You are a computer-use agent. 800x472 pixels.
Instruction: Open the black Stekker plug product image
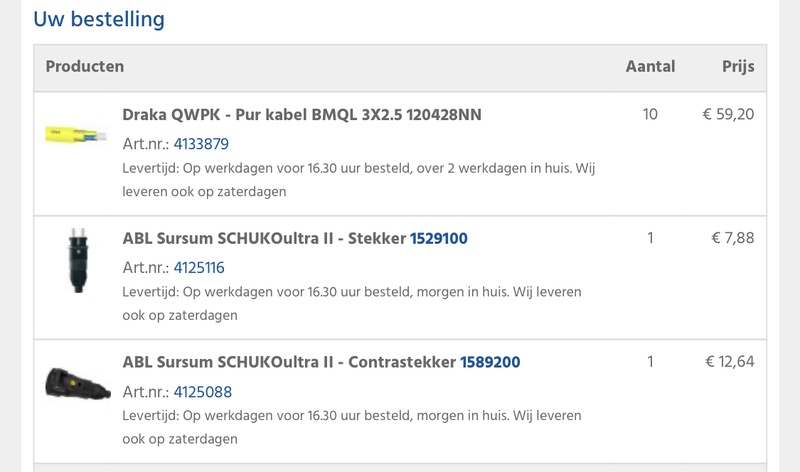[74, 260]
